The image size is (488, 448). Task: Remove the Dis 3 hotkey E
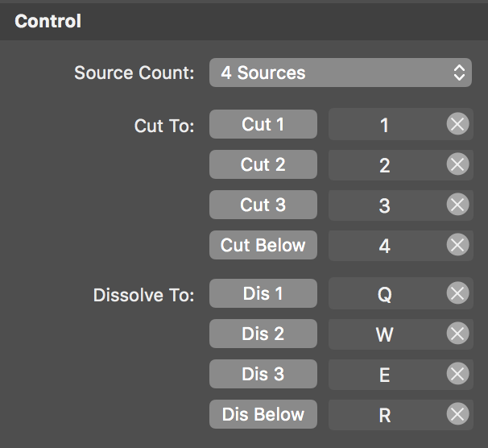click(457, 374)
